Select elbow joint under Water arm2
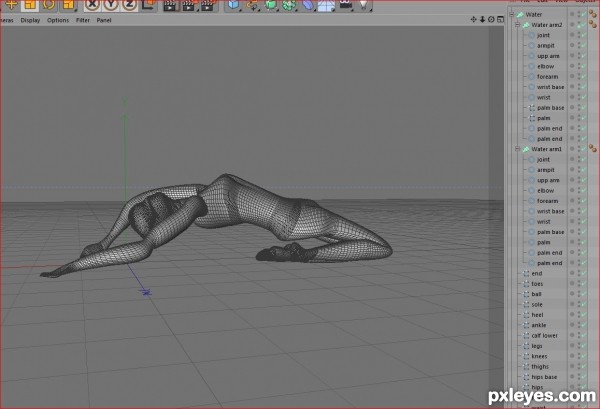This screenshot has height=409, width=600. (545, 66)
